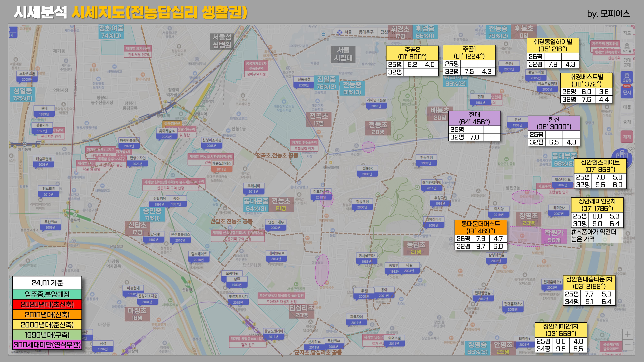Screen dimensions: 644x362
Task: Toggle the 매물 listings layer
Action: (627, 107)
